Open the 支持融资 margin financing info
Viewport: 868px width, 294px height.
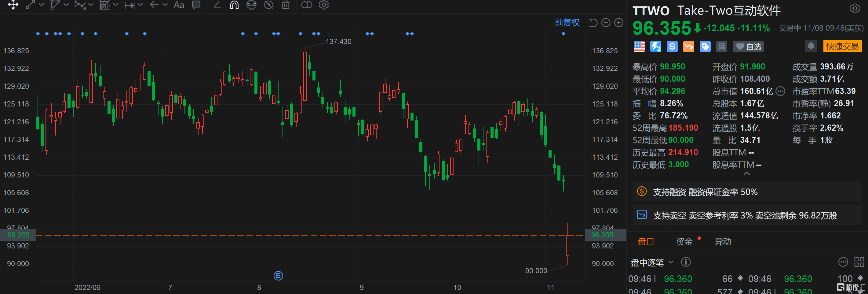(x=747, y=192)
